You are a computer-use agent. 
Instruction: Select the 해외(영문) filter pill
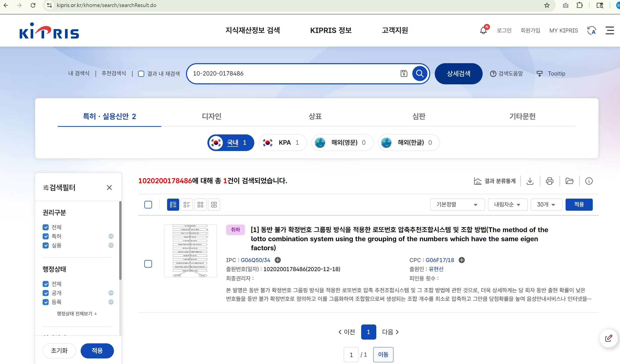pyautogui.click(x=342, y=143)
